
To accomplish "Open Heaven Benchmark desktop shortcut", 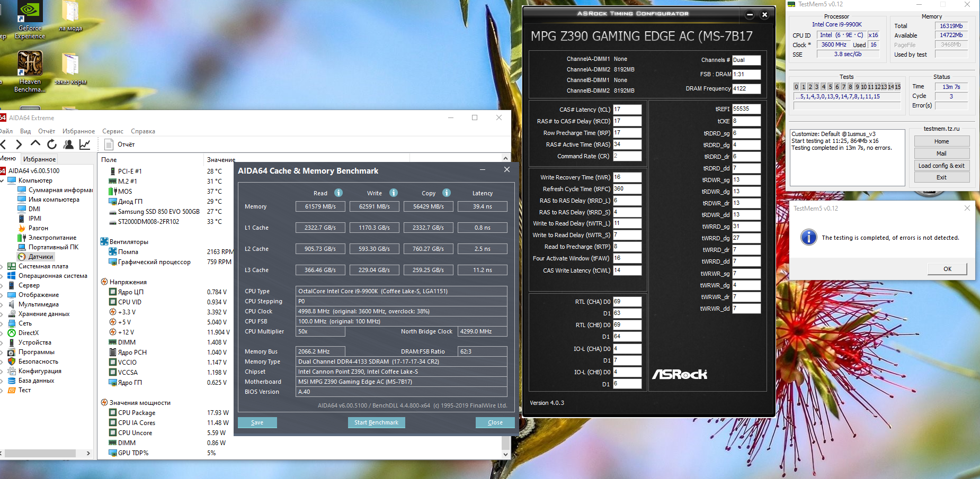I will tap(30, 71).
